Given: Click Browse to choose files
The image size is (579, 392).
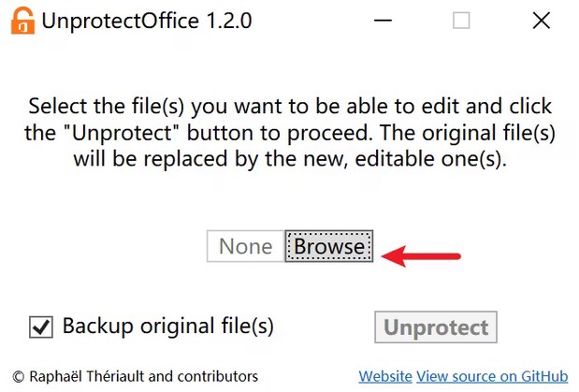Looking at the screenshot, I should coord(329,247).
